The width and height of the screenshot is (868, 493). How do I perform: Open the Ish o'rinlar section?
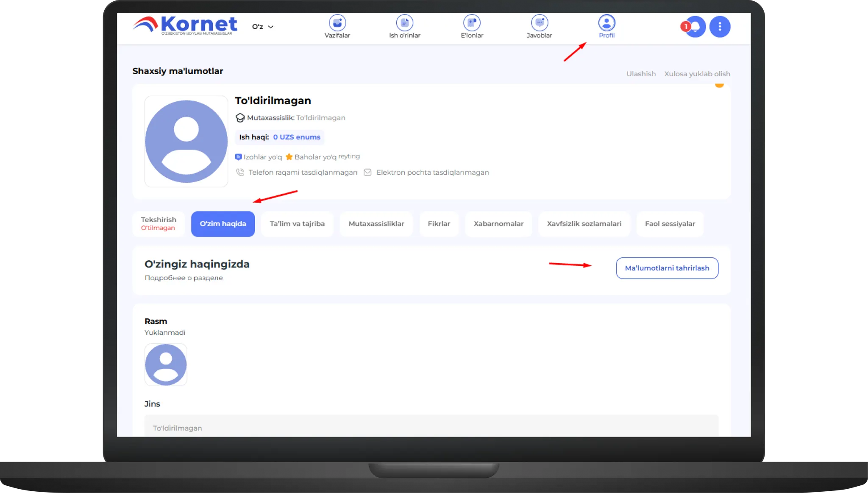[x=404, y=27]
